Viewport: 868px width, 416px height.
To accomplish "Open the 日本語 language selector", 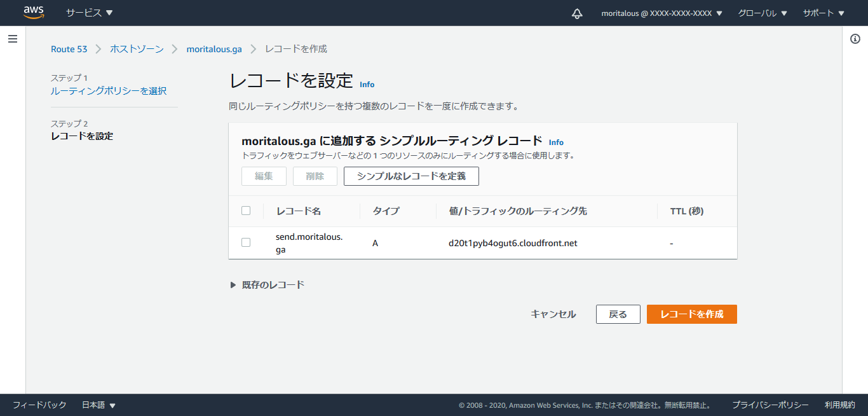I will (x=98, y=405).
